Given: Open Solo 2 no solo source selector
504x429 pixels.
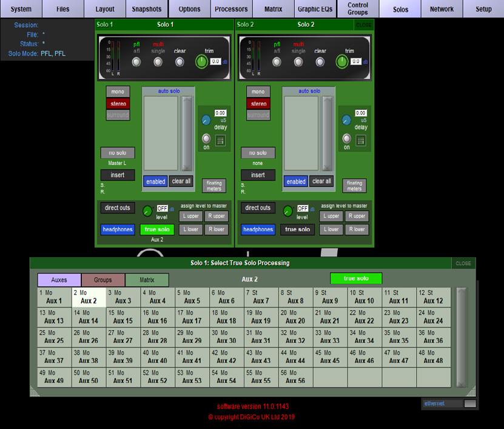Looking at the screenshot, I should (258, 153).
